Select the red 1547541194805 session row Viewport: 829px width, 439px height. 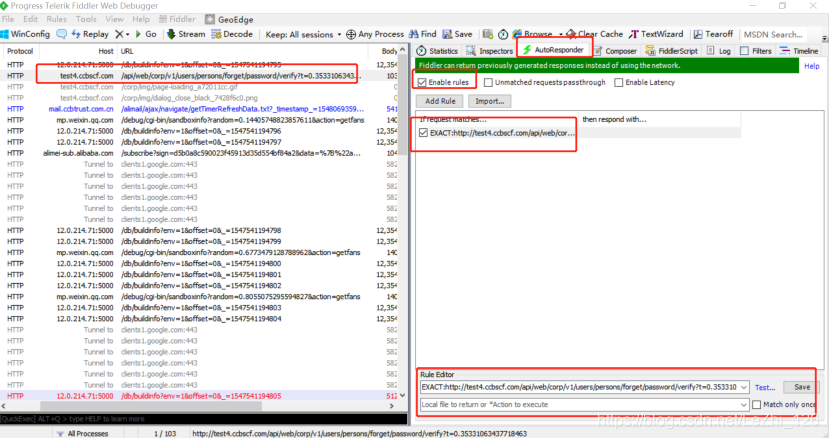click(200, 396)
